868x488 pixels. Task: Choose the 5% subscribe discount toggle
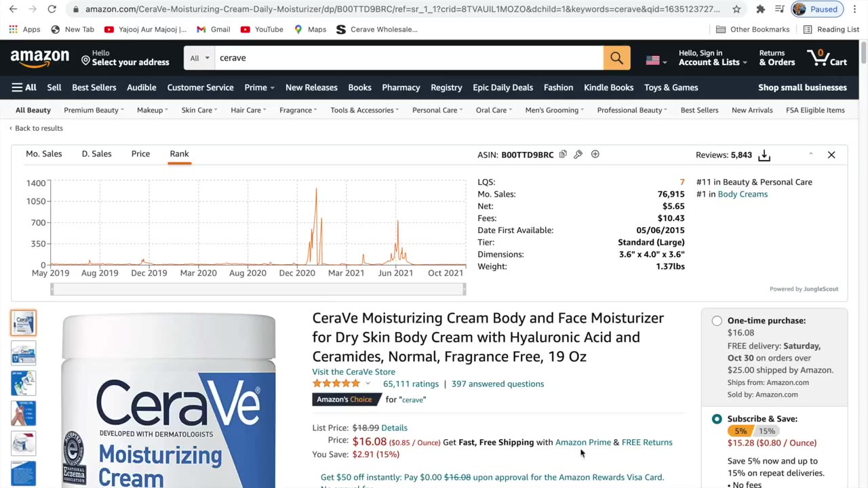coord(741,431)
